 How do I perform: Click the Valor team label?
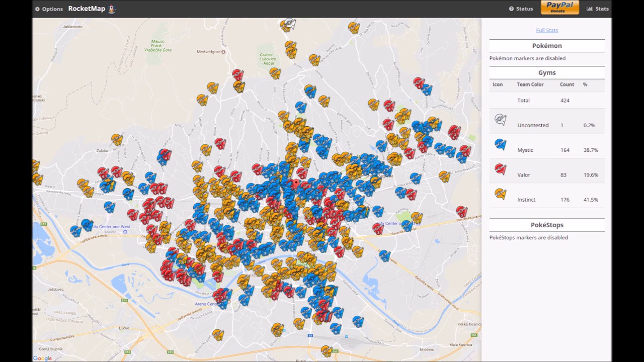pyautogui.click(x=524, y=175)
